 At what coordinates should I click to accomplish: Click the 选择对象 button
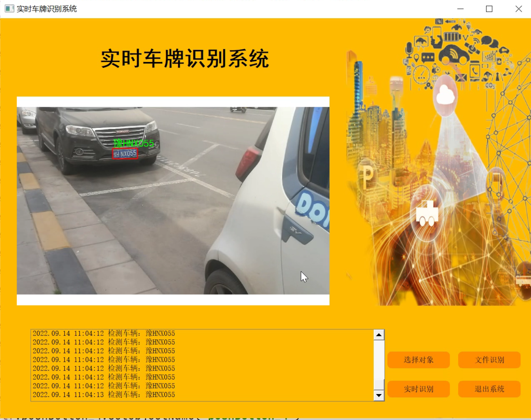(419, 360)
